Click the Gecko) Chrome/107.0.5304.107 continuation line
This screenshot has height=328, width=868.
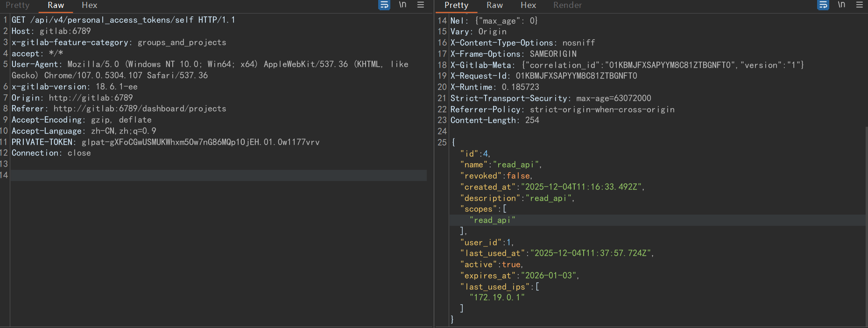(x=110, y=76)
